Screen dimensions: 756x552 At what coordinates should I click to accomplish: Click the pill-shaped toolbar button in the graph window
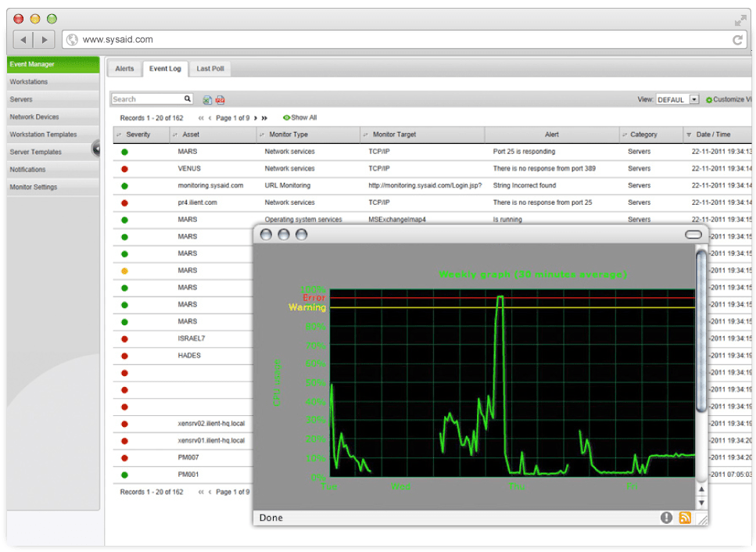693,235
